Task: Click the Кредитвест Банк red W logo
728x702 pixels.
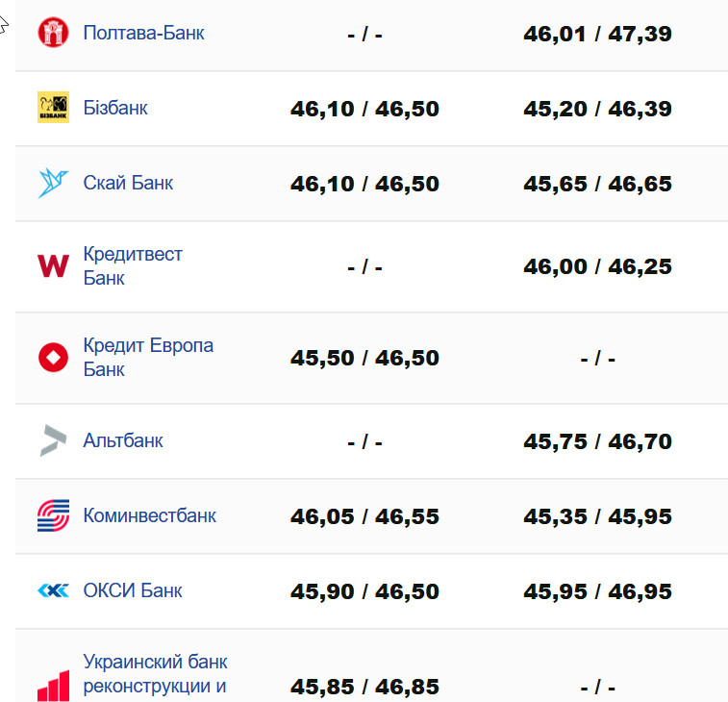Action: pos(53,266)
